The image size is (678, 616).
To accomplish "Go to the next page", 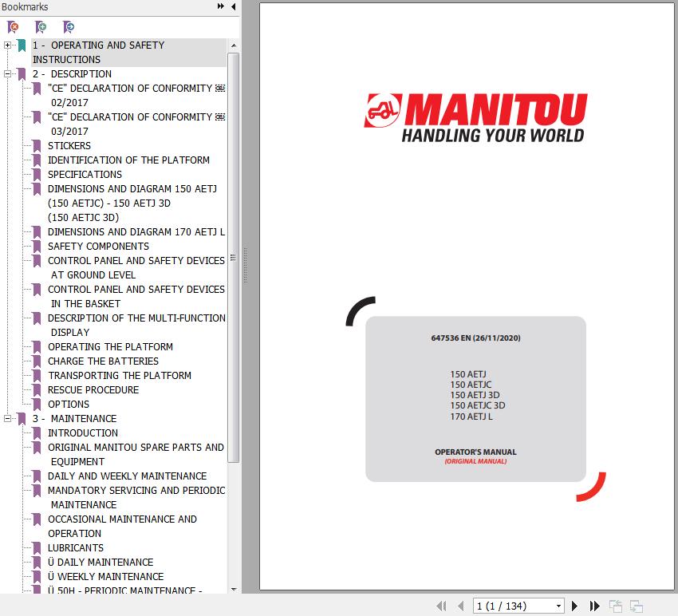I will 574,606.
